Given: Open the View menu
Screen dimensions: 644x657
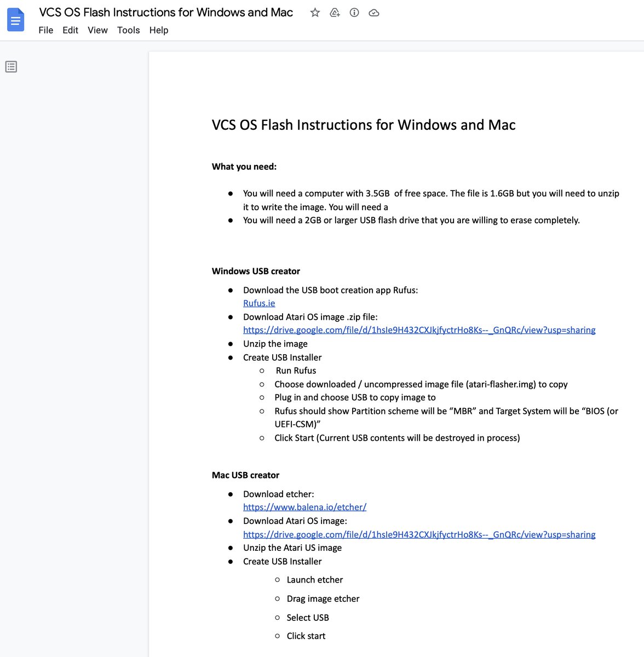Looking at the screenshot, I should point(97,30).
